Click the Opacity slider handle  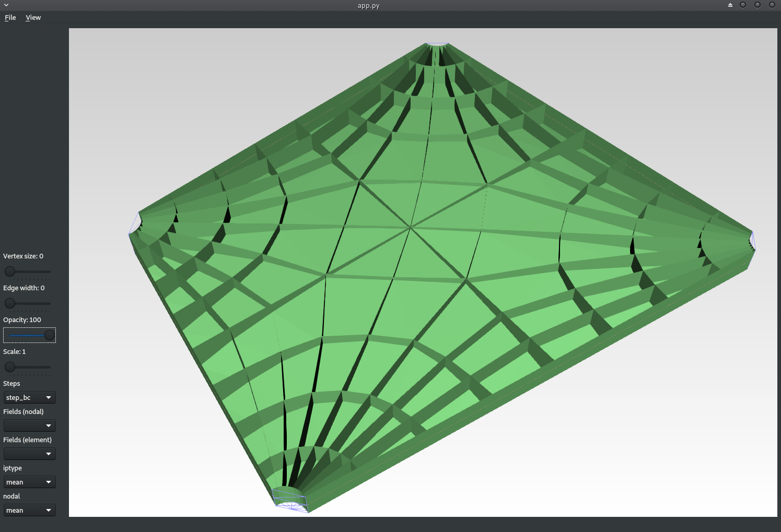click(50, 335)
